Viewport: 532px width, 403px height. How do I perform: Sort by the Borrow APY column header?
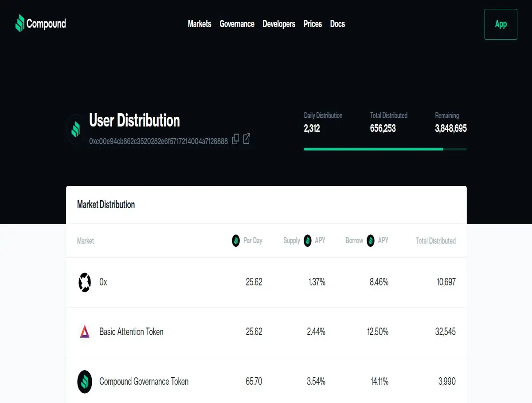[x=367, y=241]
